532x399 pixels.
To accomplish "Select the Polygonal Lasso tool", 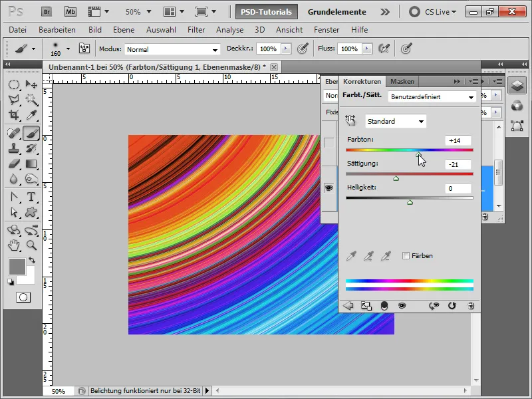I will [13, 99].
